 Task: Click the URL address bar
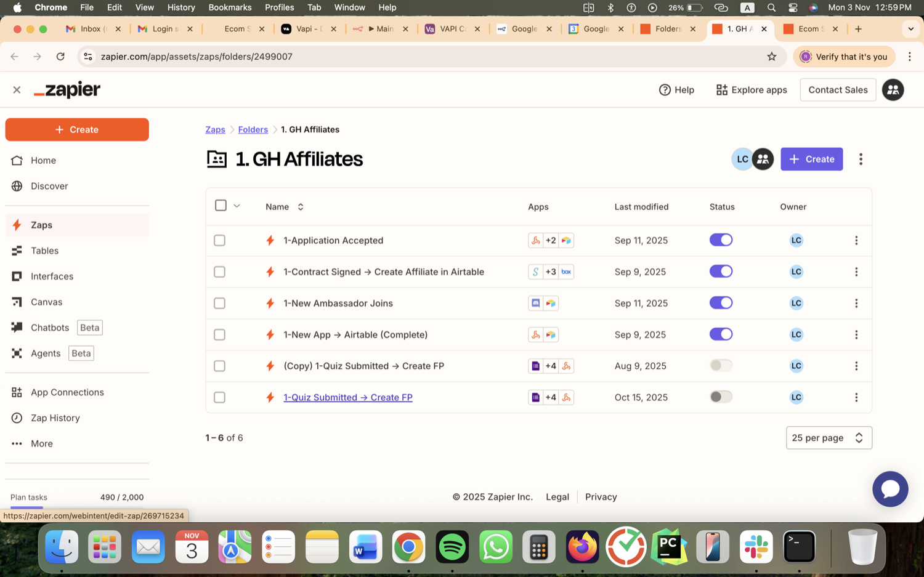tap(431, 57)
